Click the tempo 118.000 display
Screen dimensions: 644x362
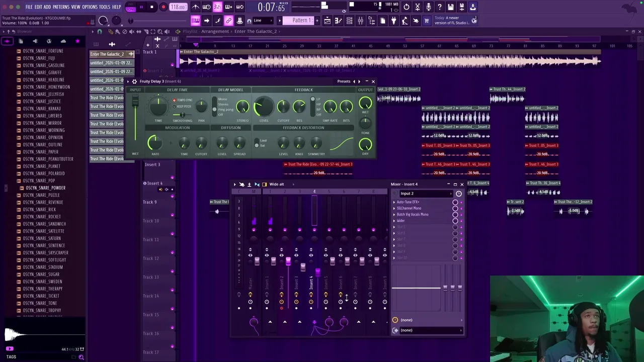(178, 7)
